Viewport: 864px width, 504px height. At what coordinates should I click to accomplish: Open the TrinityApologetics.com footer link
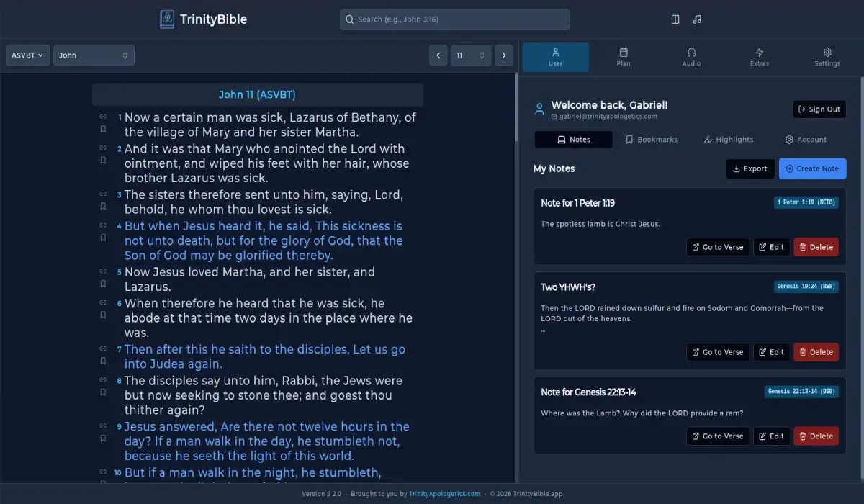click(x=445, y=494)
